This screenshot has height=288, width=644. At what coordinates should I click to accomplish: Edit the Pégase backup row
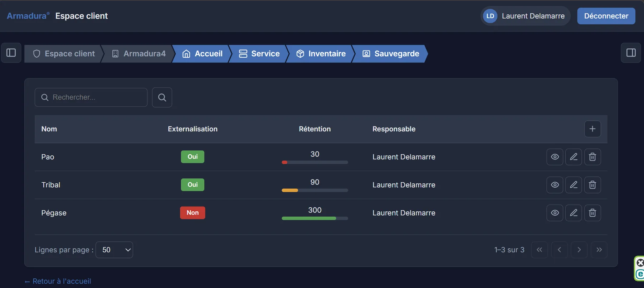click(574, 213)
